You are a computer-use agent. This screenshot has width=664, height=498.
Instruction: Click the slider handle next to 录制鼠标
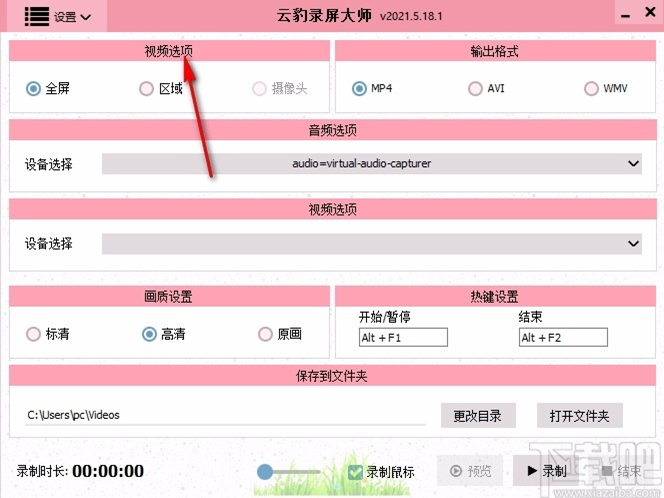[265, 472]
